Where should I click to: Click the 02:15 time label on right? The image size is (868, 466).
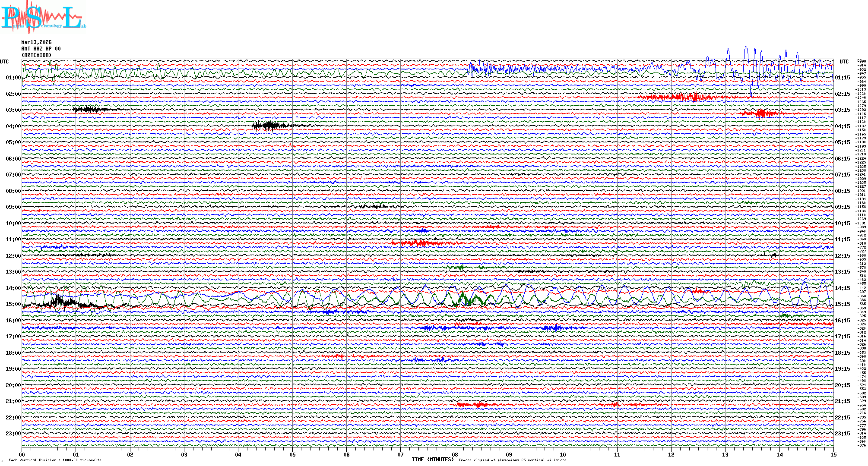[842, 94]
